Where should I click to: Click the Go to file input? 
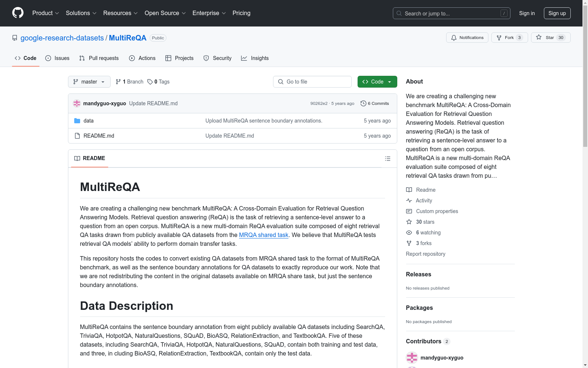(x=312, y=82)
